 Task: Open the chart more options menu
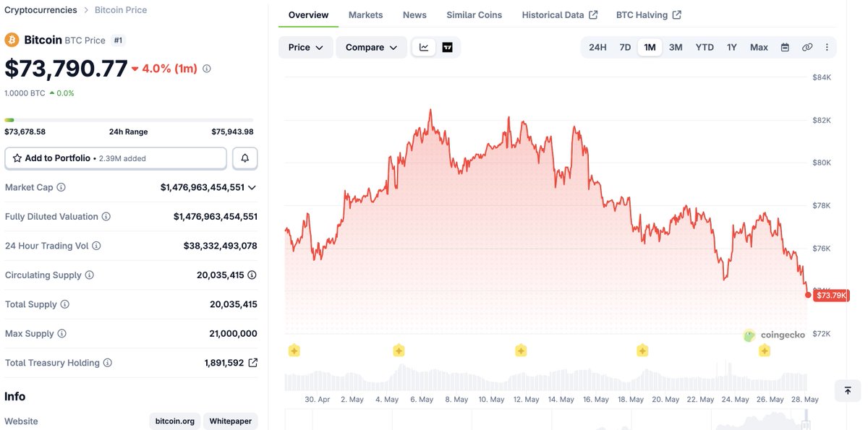point(826,47)
